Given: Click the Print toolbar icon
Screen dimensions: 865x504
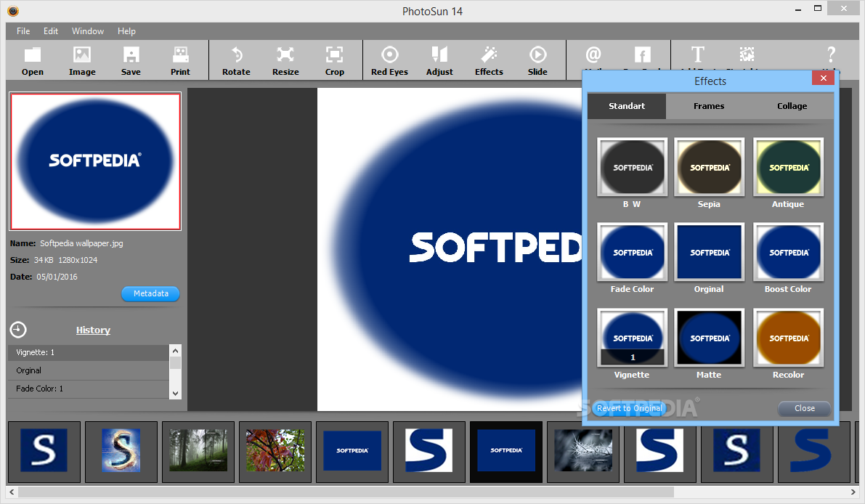Looking at the screenshot, I should coord(180,60).
